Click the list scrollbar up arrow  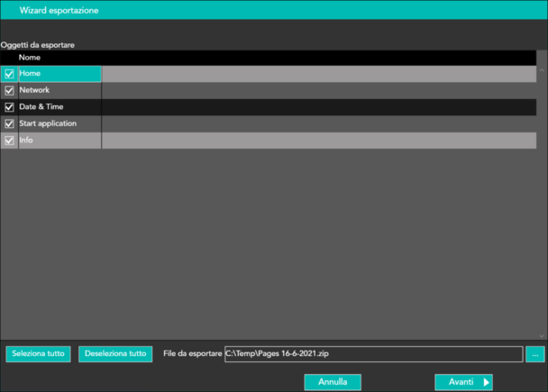541,69
